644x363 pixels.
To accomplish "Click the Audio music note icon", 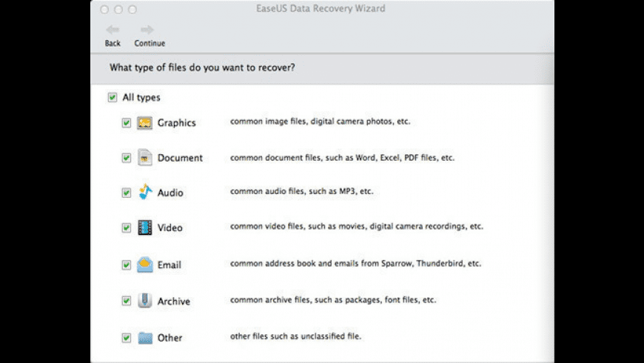I will pos(145,192).
